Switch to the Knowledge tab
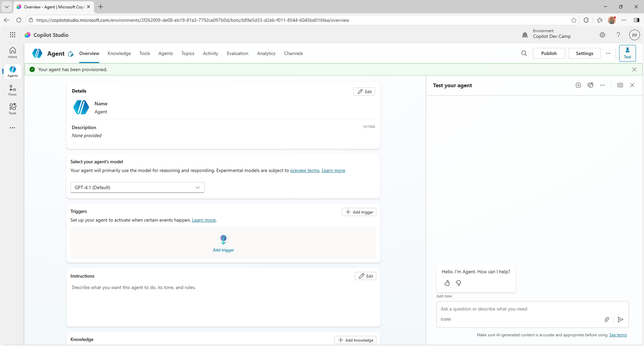The image size is (644, 346). pyautogui.click(x=119, y=54)
